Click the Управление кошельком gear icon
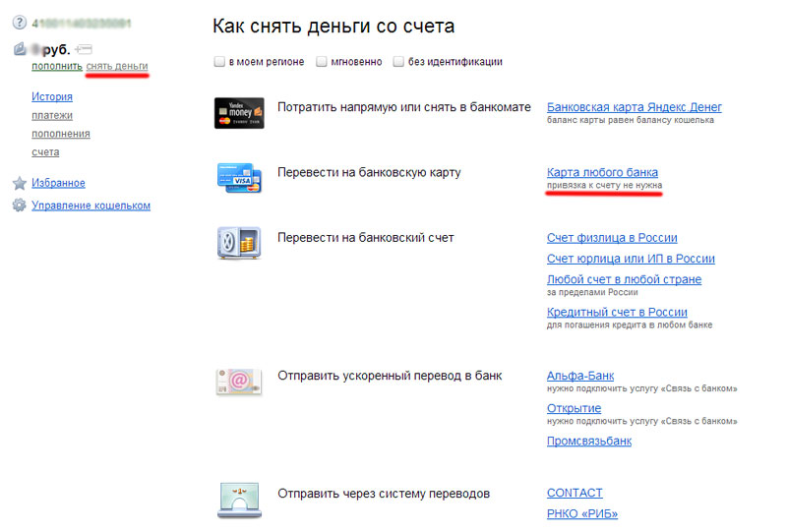The image size is (787, 532). [x=19, y=206]
